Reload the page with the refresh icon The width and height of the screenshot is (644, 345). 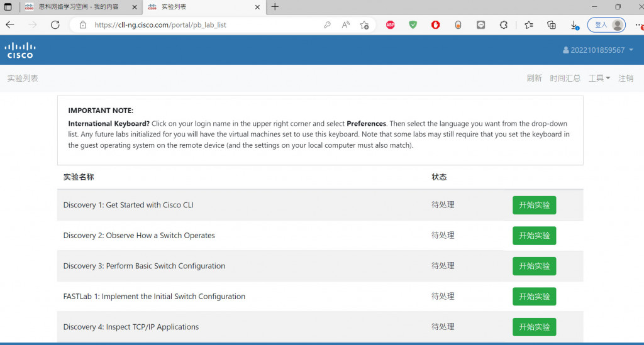point(55,25)
